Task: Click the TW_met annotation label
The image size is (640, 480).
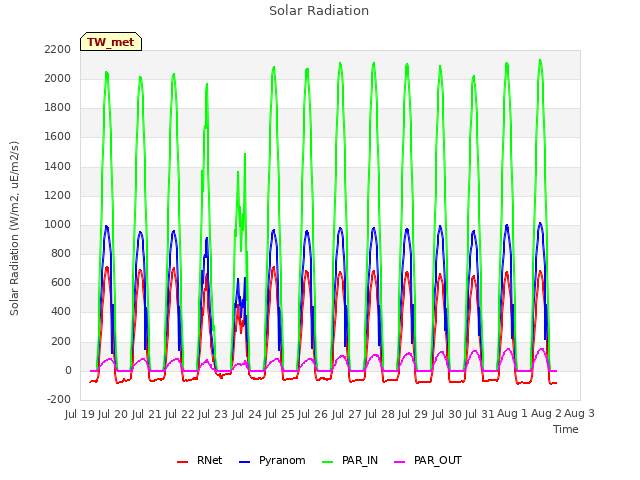Action: click(x=111, y=42)
